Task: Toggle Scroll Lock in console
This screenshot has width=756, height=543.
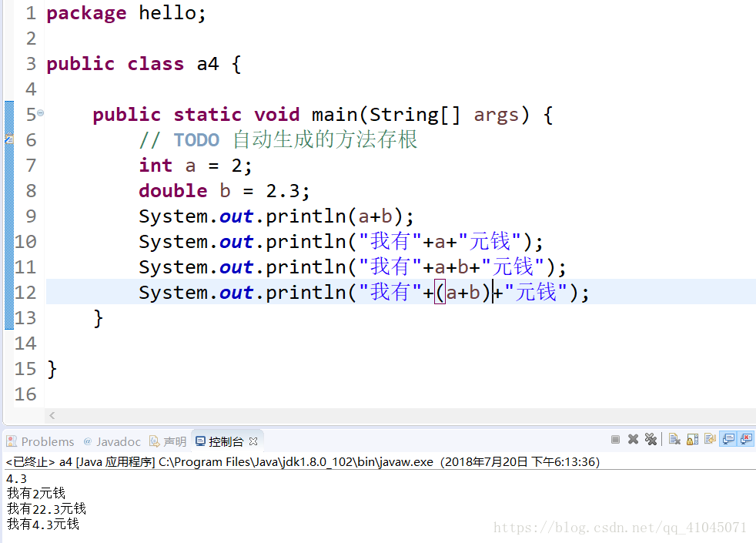Action: 692,439
